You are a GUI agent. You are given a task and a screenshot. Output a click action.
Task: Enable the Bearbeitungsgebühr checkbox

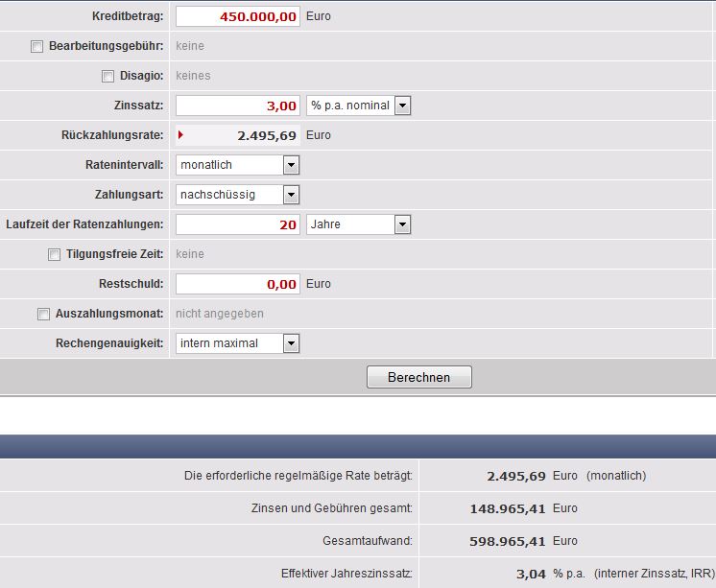coord(37,47)
